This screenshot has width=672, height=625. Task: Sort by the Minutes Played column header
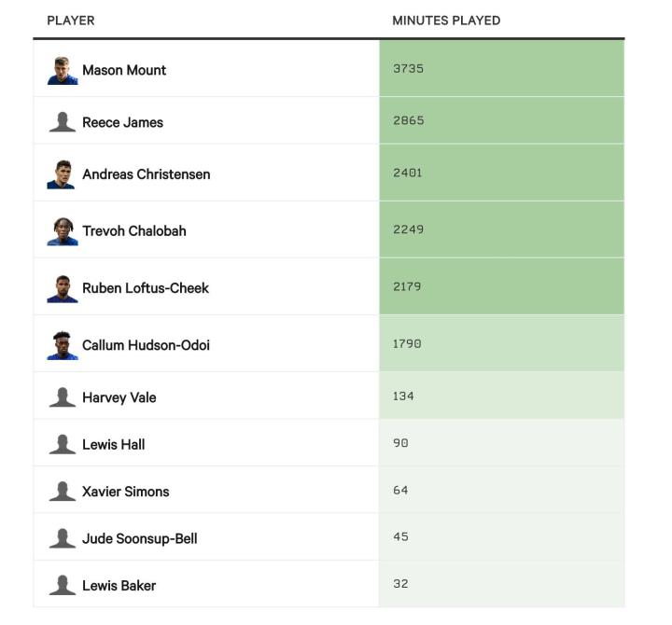pos(446,21)
